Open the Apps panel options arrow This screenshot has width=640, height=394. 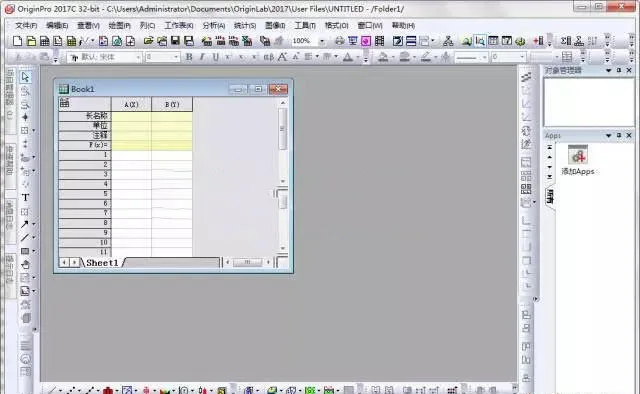(609, 136)
